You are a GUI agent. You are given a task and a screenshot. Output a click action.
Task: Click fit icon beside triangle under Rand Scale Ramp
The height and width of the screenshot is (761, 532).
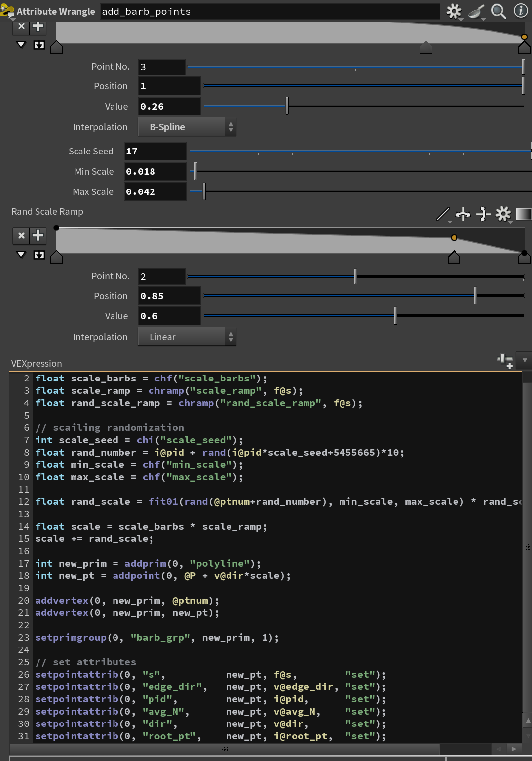(39, 255)
